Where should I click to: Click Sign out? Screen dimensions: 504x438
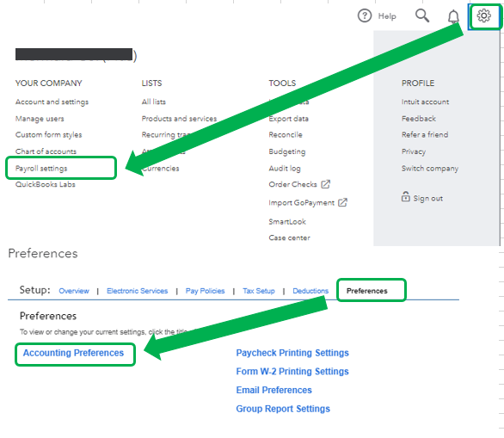click(427, 199)
